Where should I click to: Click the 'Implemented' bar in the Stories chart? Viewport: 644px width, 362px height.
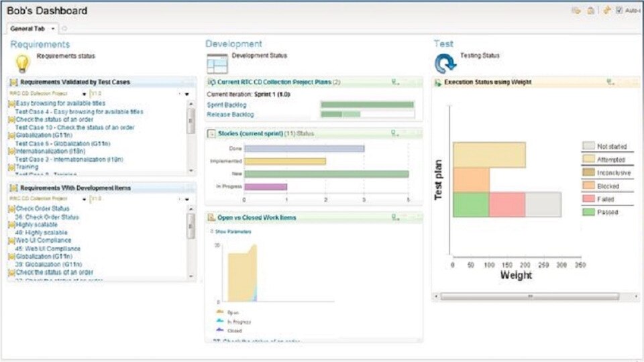(285, 162)
